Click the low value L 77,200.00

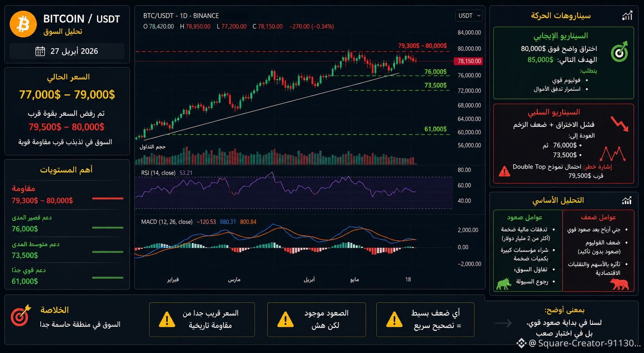(x=232, y=27)
